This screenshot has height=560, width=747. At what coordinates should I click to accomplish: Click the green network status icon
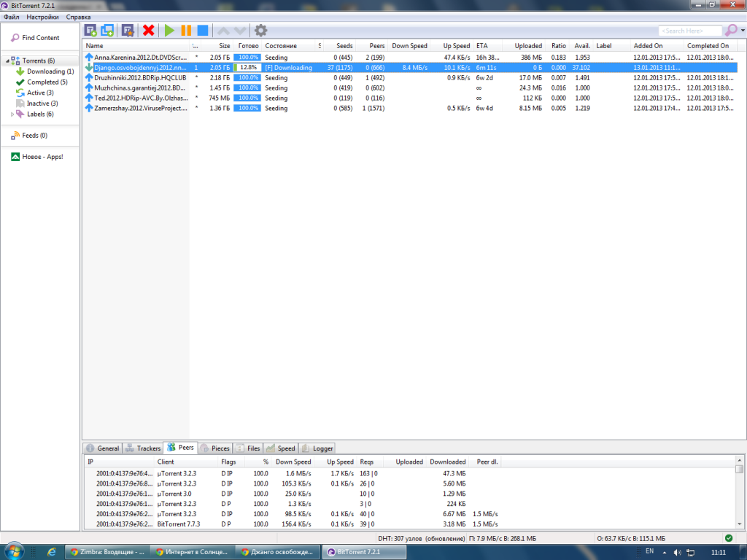coord(729,539)
